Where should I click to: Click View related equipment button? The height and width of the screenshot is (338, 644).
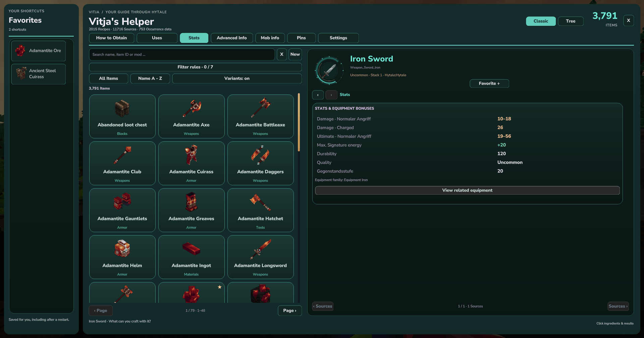coord(467,190)
